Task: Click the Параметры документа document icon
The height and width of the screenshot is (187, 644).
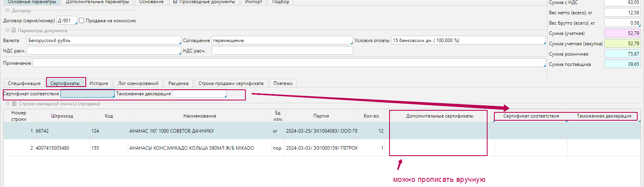Action: (14, 30)
